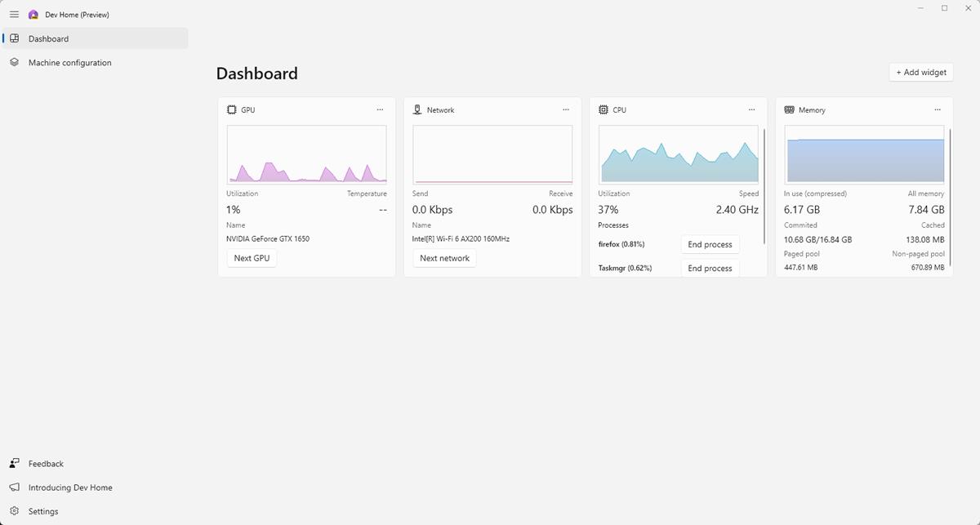The width and height of the screenshot is (980, 525).
Task: Click the Network icon in the widget header
Action: click(417, 109)
